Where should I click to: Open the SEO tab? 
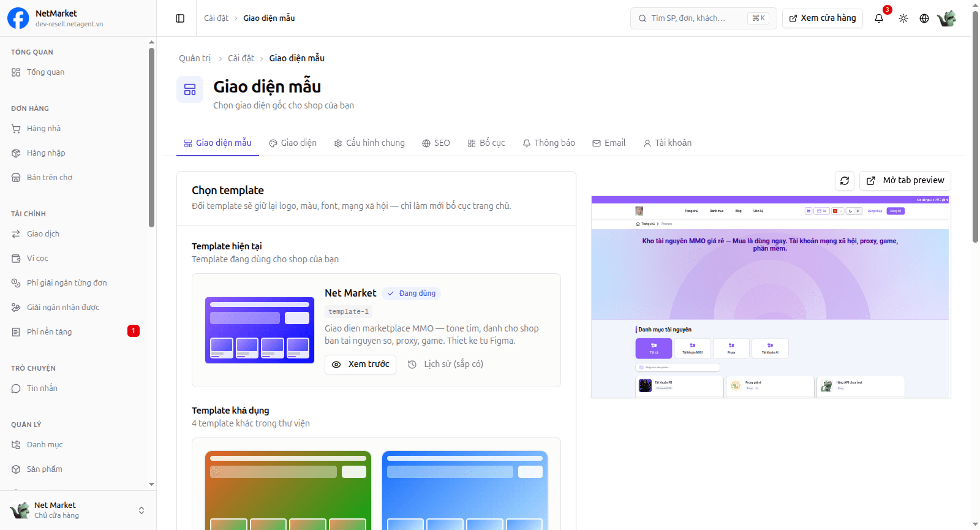click(x=436, y=143)
